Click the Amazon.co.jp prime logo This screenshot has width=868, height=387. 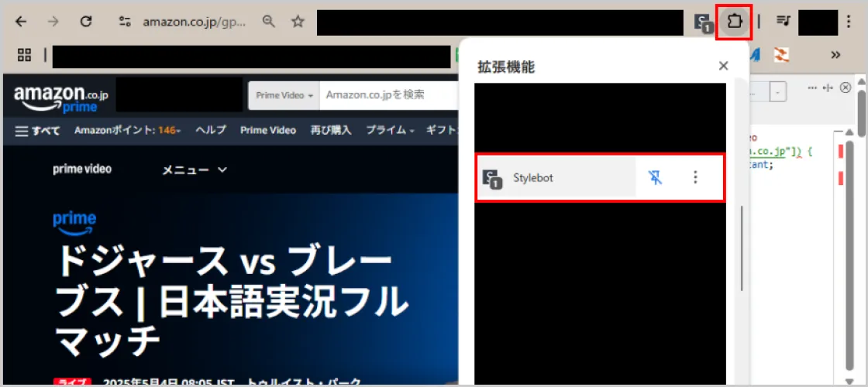tap(61, 99)
